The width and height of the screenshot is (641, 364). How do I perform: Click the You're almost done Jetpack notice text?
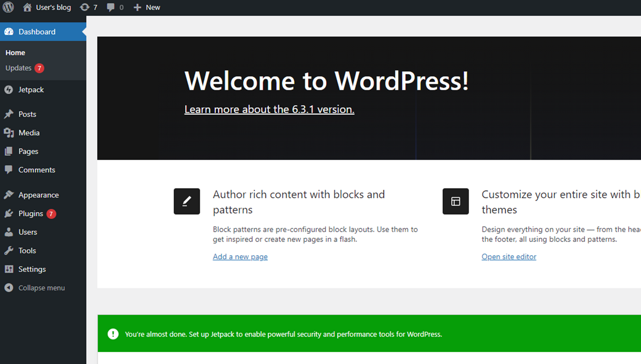pyautogui.click(x=283, y=334)
